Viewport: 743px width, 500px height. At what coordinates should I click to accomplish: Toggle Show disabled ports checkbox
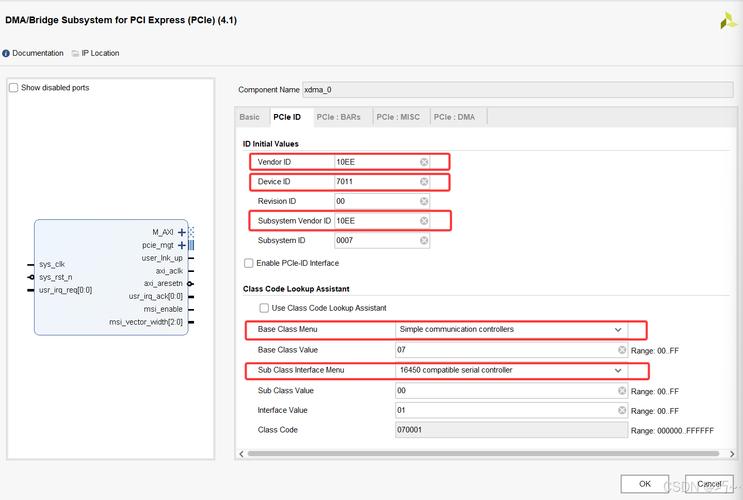click(x=14, y=88)
